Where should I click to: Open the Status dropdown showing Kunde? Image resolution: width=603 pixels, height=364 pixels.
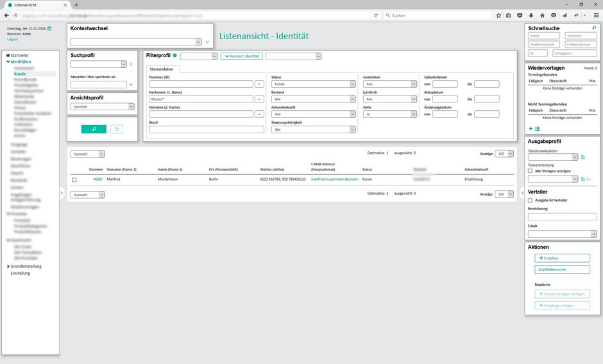[x=313, y=84]
